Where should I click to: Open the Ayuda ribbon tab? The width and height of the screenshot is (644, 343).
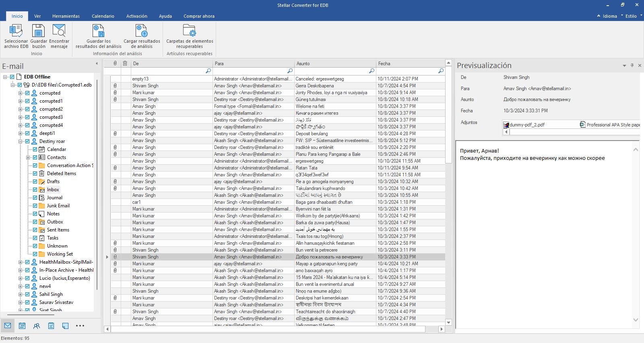[165, 16]
